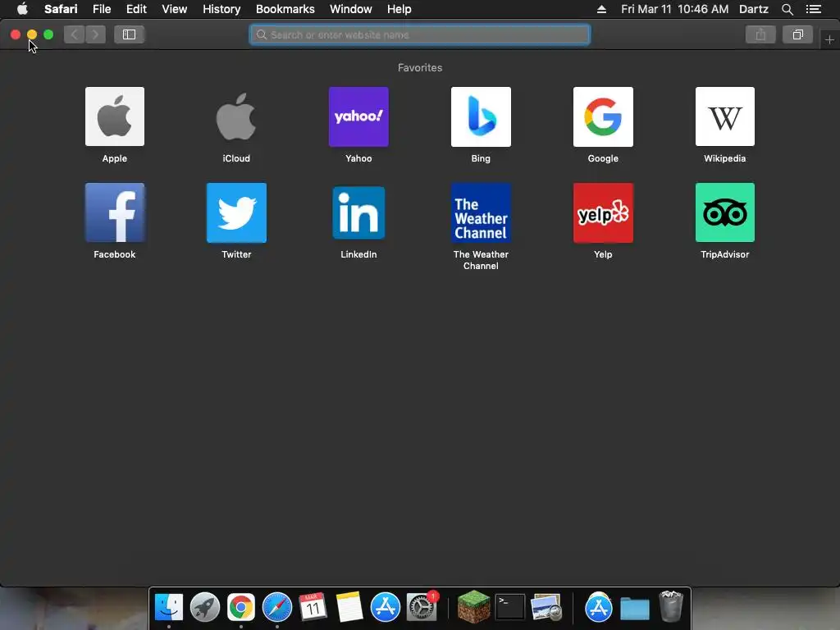Screen dimensions: 840x630
Task: Open the Edit menu
Action: [x=136, y=9]
